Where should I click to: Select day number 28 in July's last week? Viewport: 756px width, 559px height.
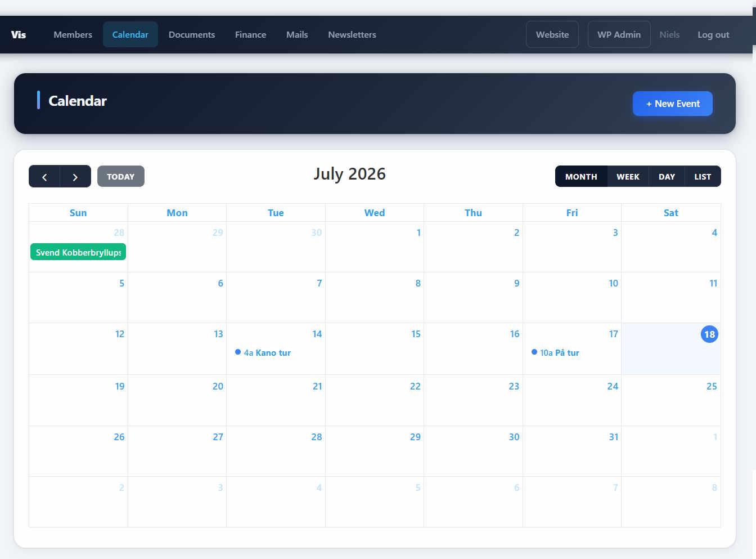click(x=317, y=437)
